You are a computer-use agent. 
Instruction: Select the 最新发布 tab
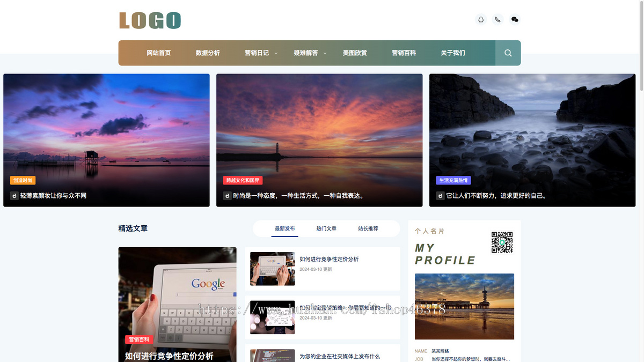pyautogui.click(x=284, y=228)
